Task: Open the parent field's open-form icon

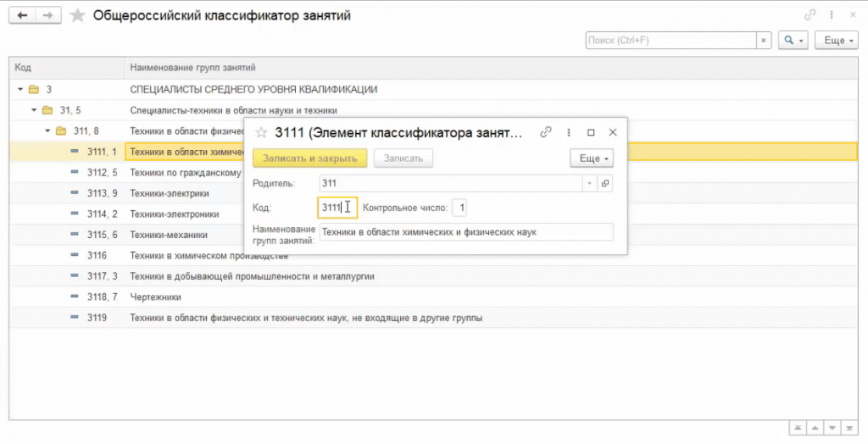Action: tap(605, 183)
